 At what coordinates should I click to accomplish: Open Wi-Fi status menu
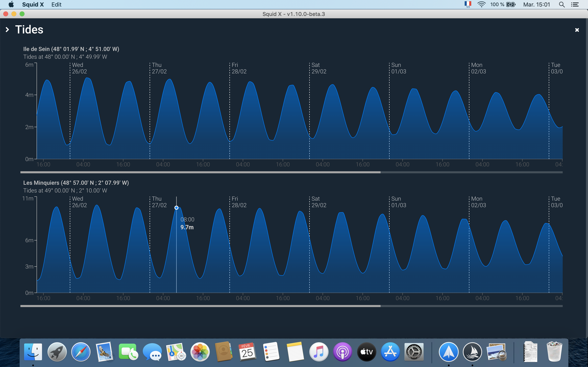pos(481,4)
